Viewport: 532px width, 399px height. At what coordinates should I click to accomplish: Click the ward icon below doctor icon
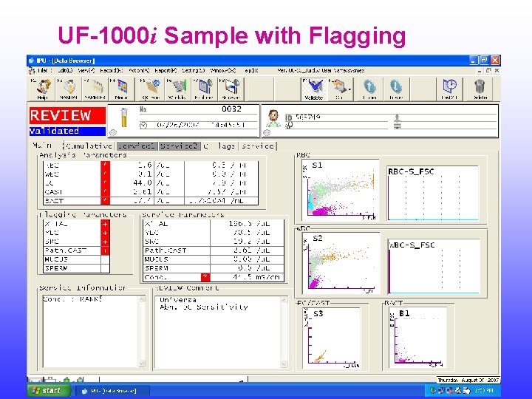[397, 126]
